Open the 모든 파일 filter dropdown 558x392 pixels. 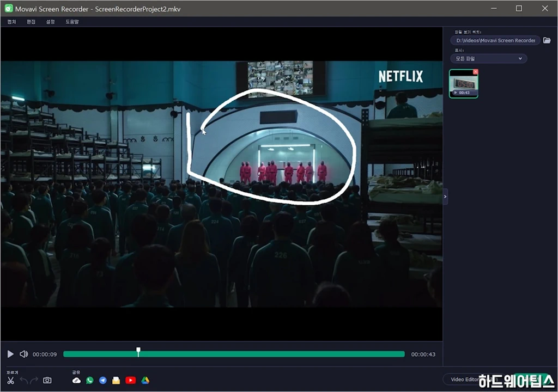(488, 58)
